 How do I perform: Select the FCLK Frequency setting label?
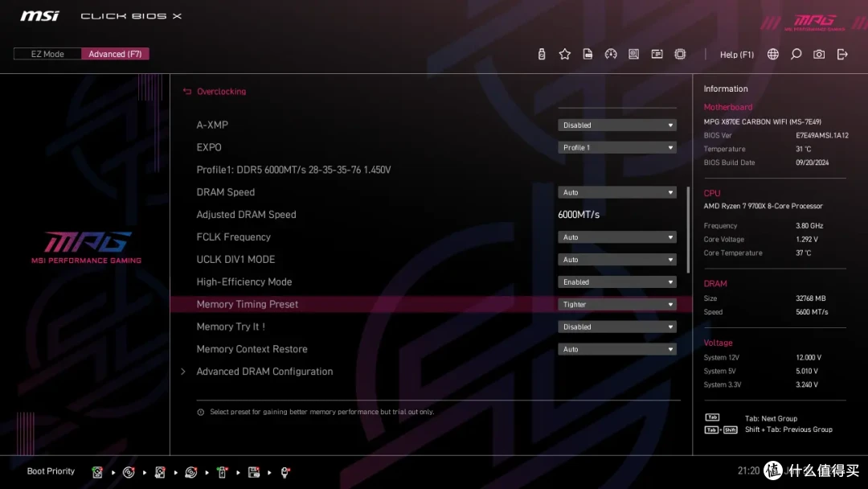click(x=234, y=237)
